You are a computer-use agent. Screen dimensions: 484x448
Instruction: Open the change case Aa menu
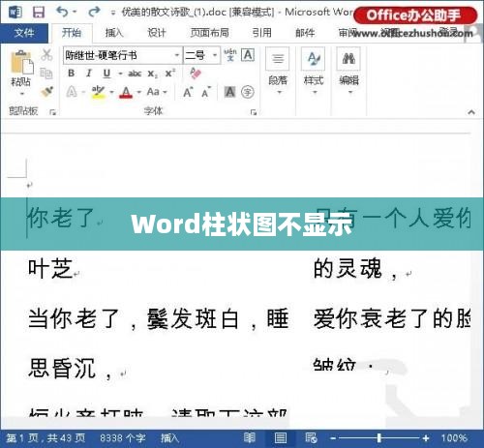pos(157,92)
